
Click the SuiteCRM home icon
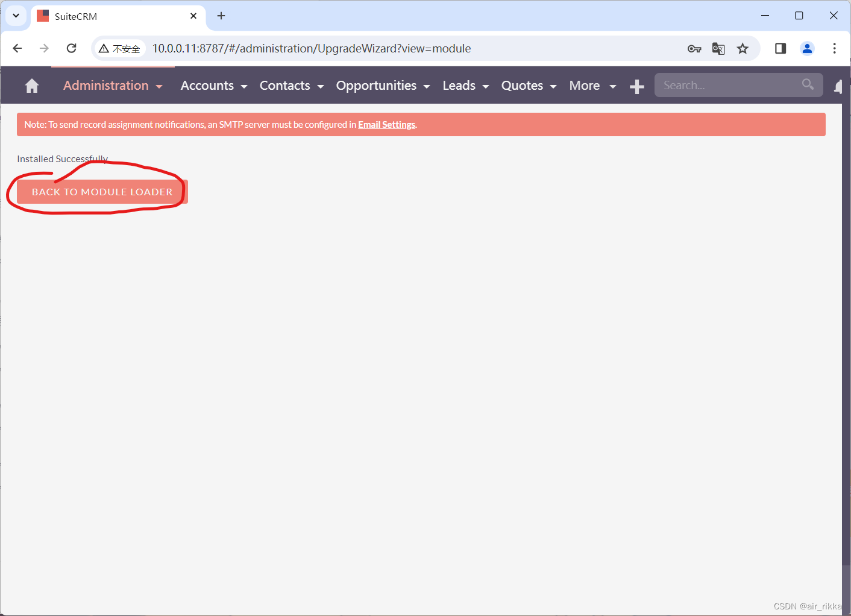click(x=31, y=85)
